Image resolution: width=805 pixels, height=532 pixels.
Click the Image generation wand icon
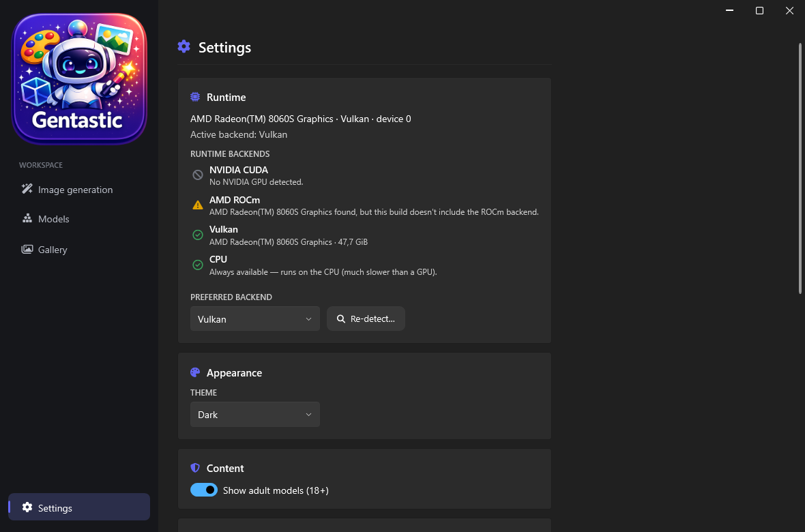point(27,189)
